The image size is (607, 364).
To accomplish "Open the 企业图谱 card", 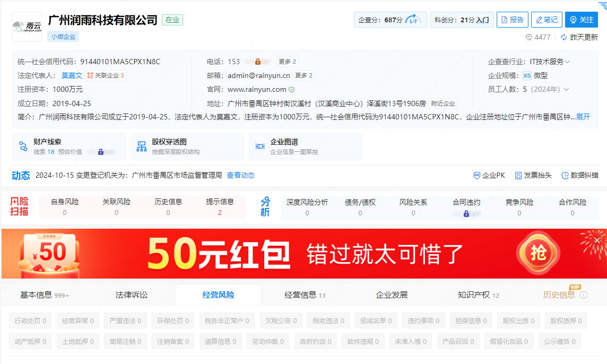I will [306, 147].
